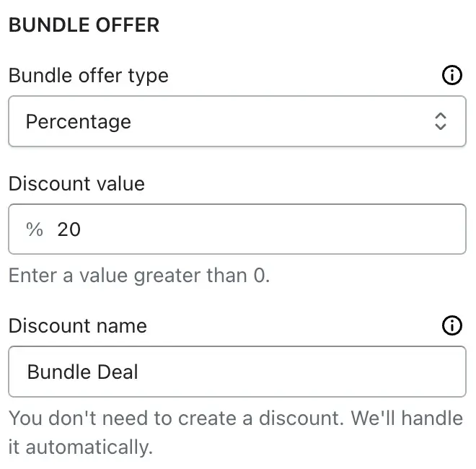Place cursor after the 20 value
476x469 pixels.
click(x=81, y=229)
